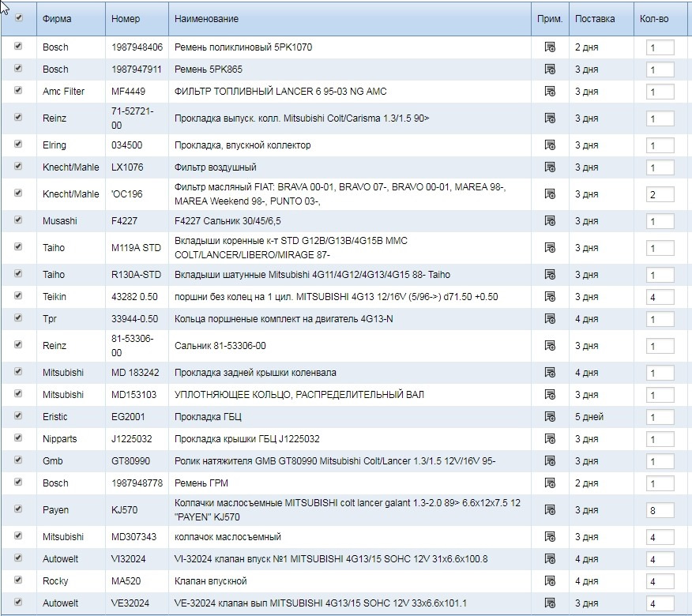Select text 'Сальник 81-53306-00'
The height and width of the screenshot is (616, 692).
(x=220, y=346)
